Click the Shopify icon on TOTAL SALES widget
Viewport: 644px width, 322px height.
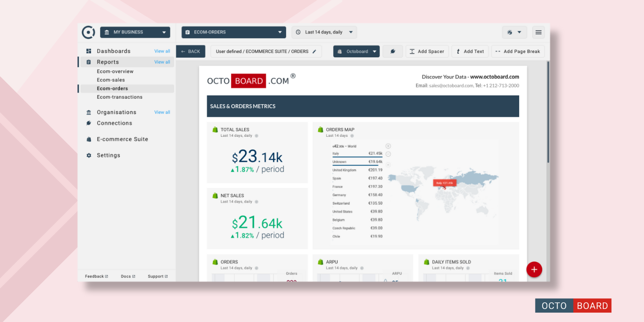click(215, 130)
